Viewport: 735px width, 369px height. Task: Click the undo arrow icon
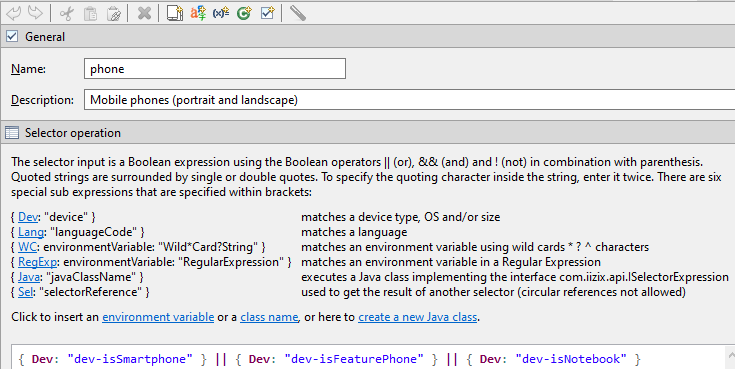coord(14,13)
